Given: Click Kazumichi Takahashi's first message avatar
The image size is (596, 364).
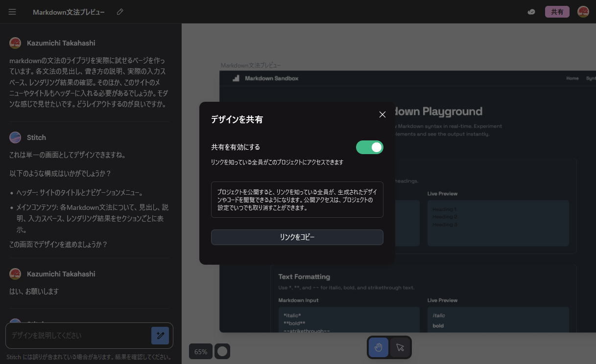Looking at the screenshot, I should (15, 43).
